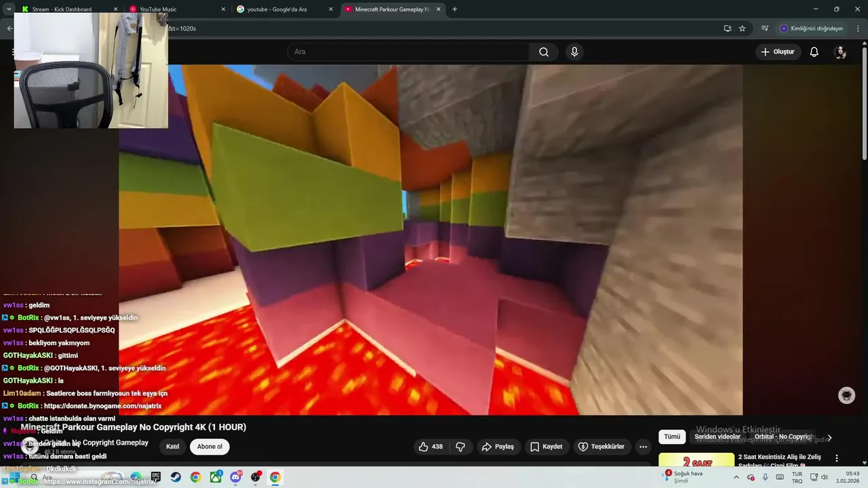Switch to the YouTube Music tab
This screenshot has height=488, width=868.
tap(178, 9)
